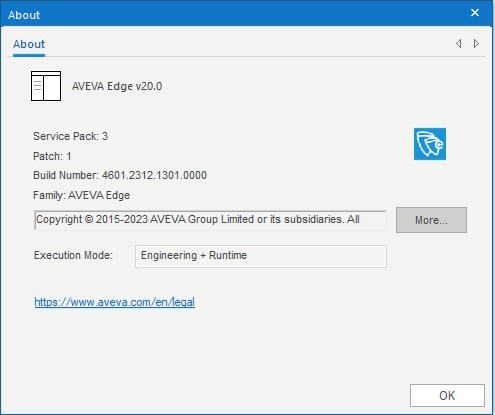This screenshot has width=495, height=415.
Task: Click inside the Copyright text field
Action: pyautogui.click(x=210, y=220)
